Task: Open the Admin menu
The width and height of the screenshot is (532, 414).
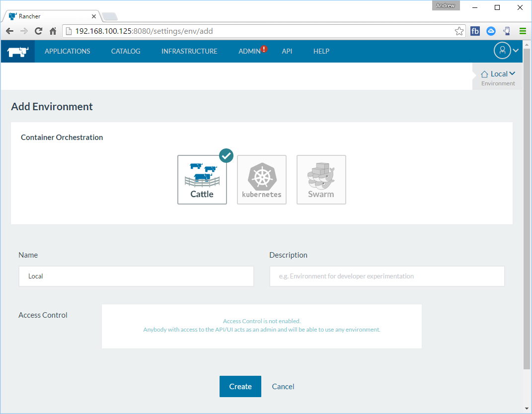Action: [249, 51]
